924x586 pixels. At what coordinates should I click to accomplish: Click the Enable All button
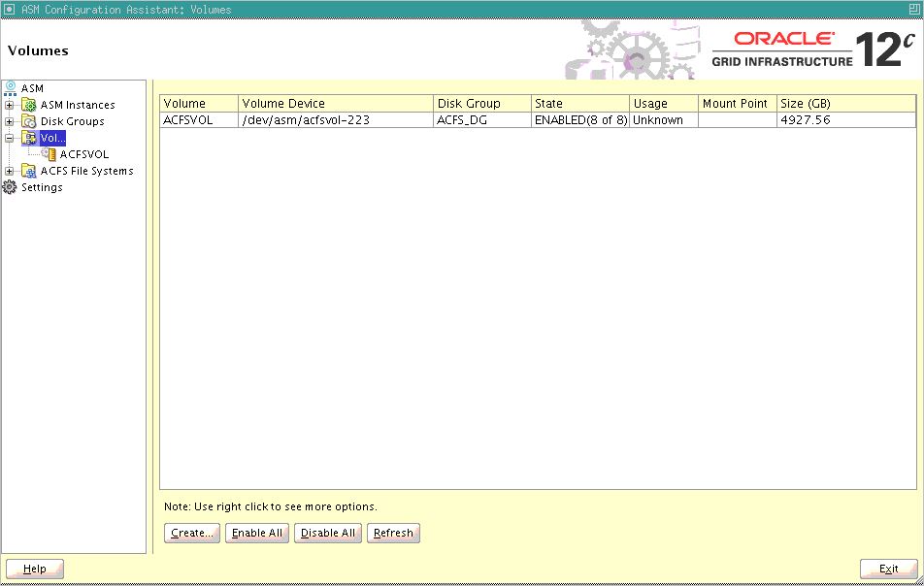[257, 533]
